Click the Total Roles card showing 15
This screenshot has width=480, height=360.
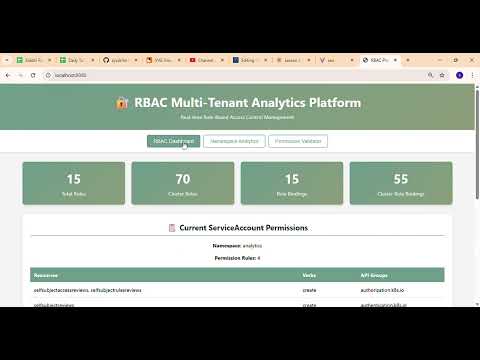[74, 183]
